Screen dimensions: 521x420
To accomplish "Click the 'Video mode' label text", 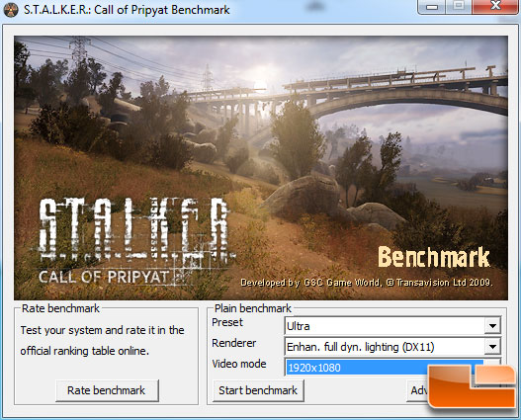I will (239, 364).
